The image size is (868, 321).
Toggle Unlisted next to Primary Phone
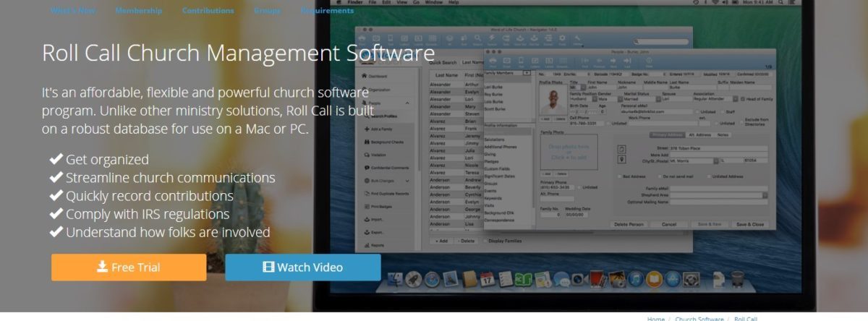tap(579, 187)
